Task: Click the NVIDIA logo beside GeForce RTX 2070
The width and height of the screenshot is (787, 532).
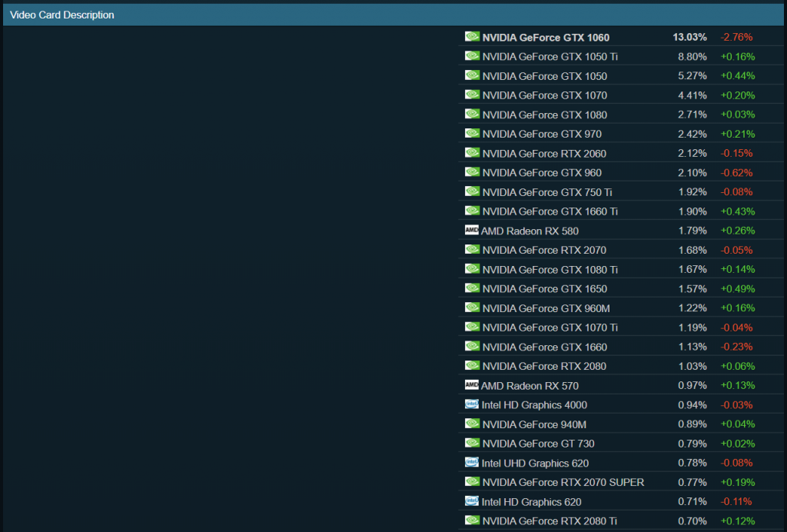Action: coord(472,249)
